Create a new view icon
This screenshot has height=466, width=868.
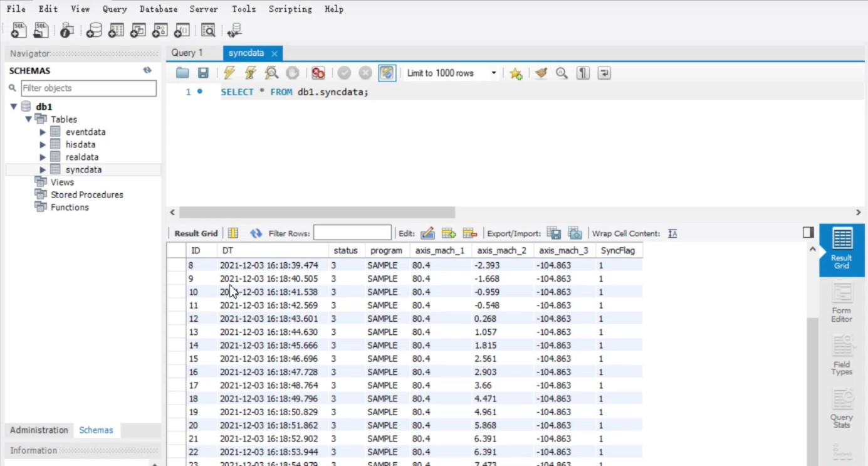[x=138, y=30]
